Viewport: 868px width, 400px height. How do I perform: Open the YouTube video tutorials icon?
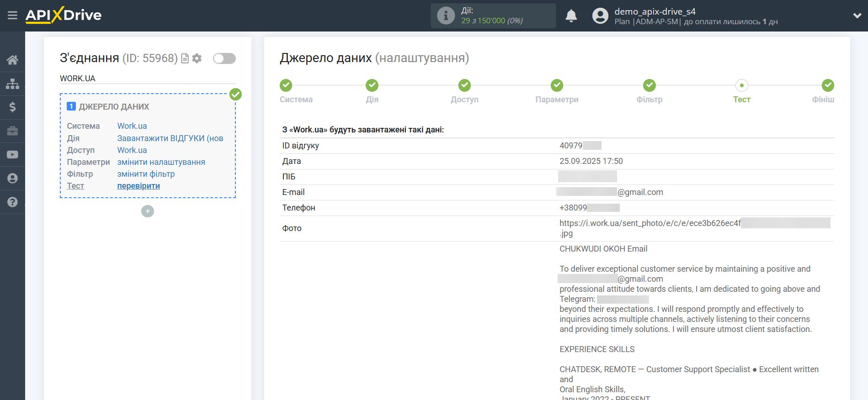point(12,155)
